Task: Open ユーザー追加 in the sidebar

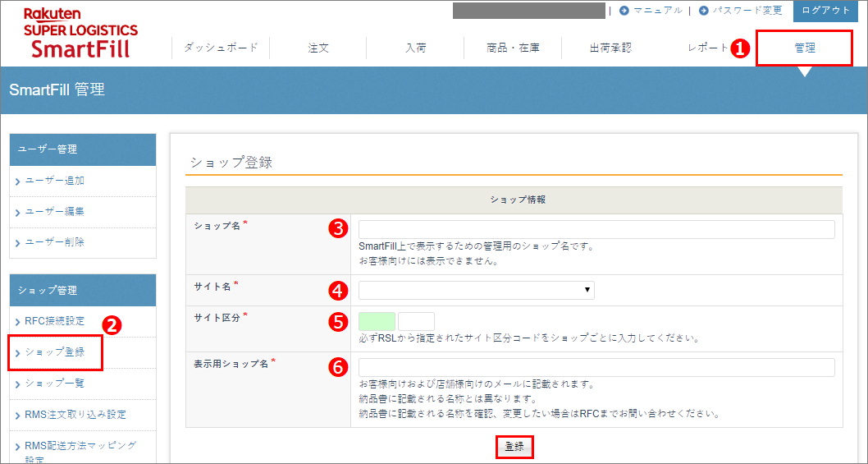Action: 54,181
